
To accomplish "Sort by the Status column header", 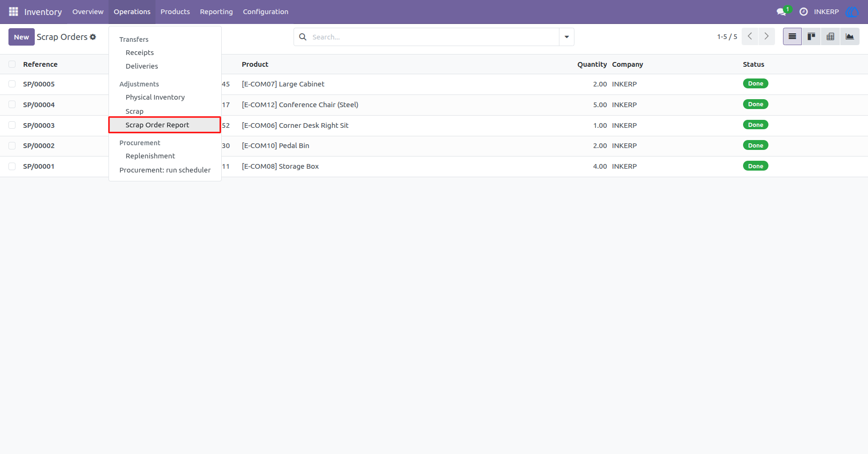I will tap(753, 64).
